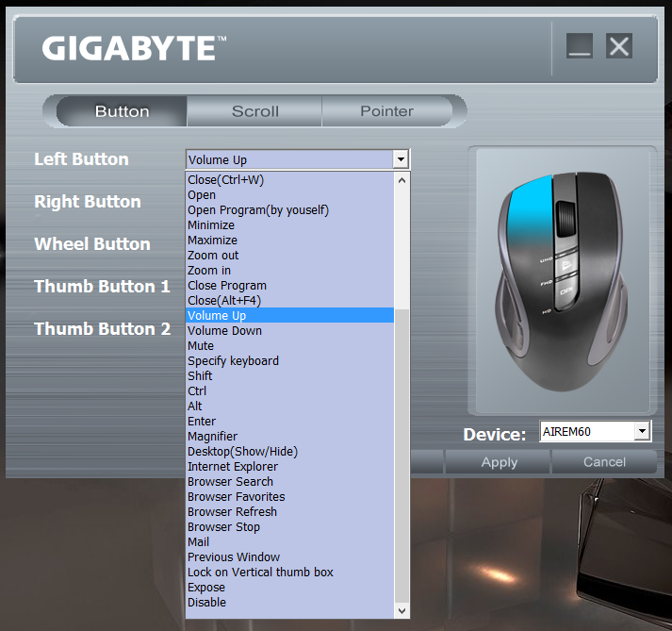Pick Close(Alt+F4) option
The width and height of the screenshot is (672, 631).
click(289, 300)
